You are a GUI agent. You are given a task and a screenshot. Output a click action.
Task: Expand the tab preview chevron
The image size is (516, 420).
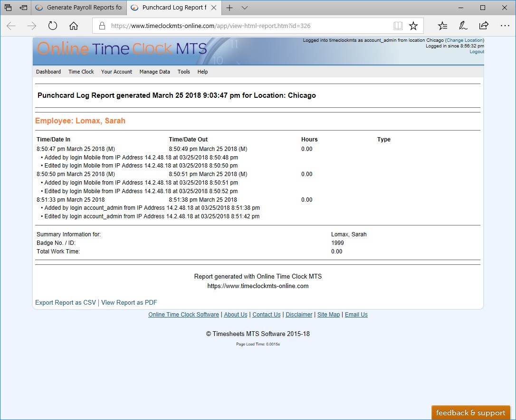pyautogui.click(x=245, y=8)
